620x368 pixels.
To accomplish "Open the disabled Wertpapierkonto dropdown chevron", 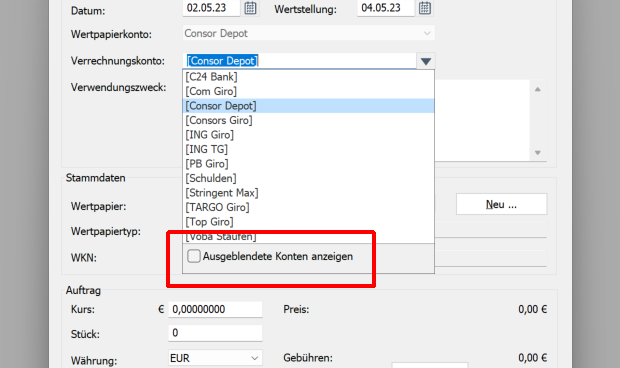I will point(427,34).
